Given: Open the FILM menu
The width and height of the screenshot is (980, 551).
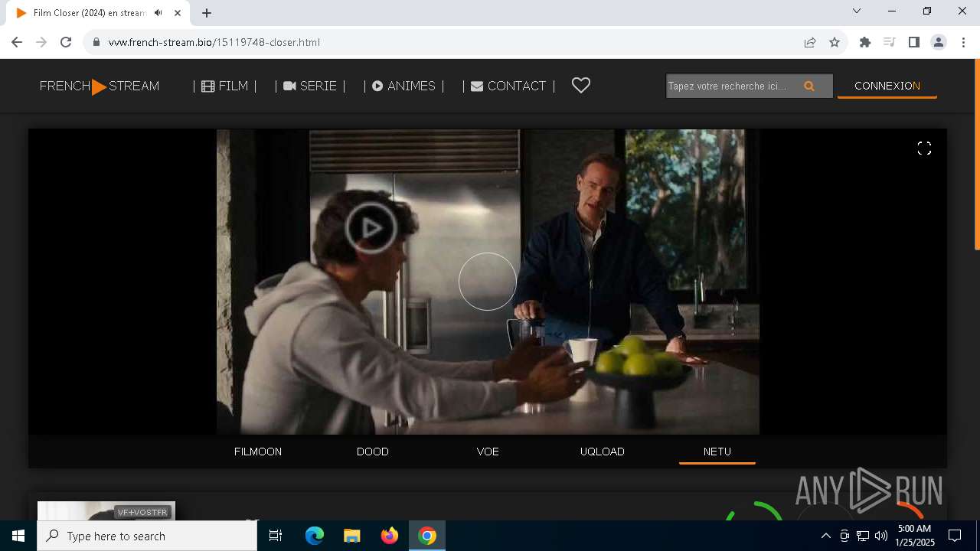Looking at the screenshot, I should coord(225,86).
